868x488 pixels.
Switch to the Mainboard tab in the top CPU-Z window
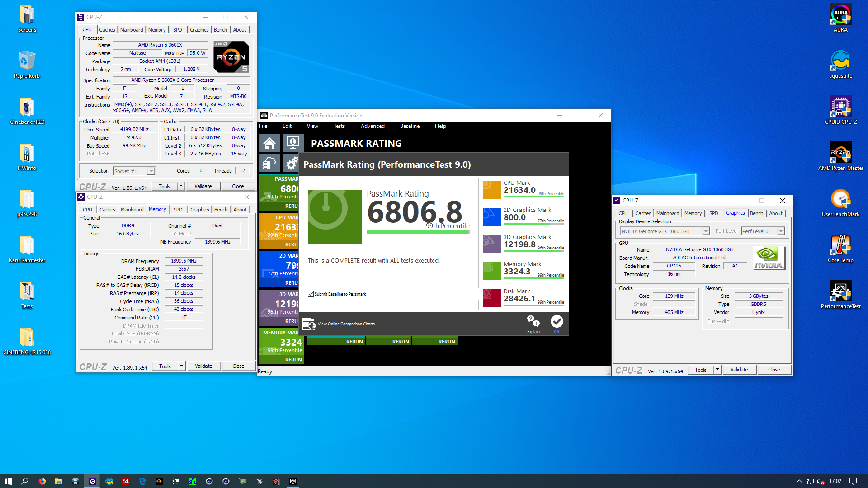point(132,30)
